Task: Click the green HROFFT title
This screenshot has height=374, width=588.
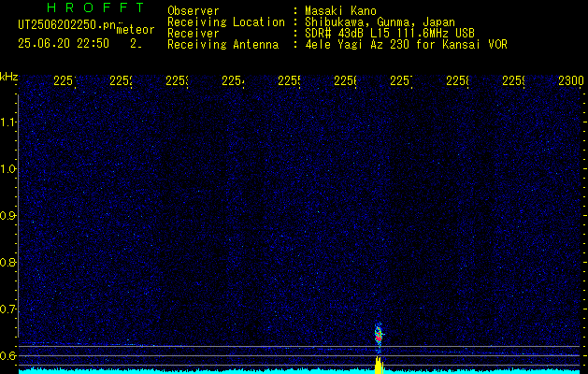Action: (x=96, y=7)
